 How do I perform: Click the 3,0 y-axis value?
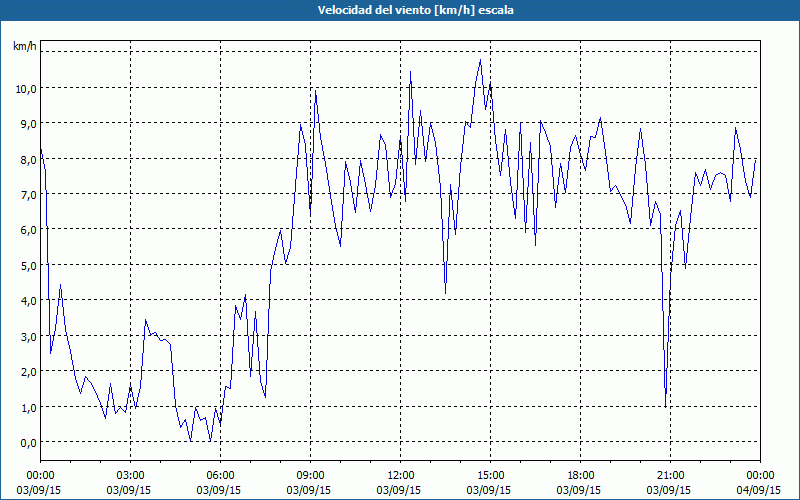tap(29, 336)
